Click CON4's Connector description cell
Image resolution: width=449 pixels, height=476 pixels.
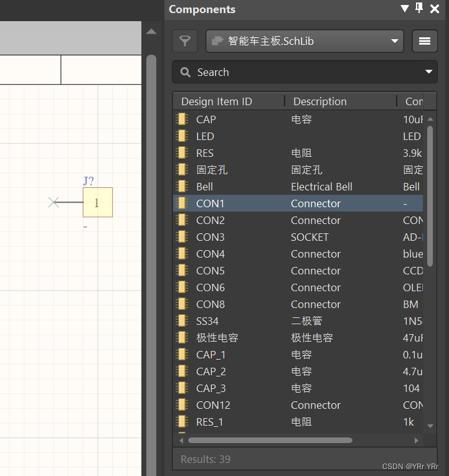pos(316,254)
